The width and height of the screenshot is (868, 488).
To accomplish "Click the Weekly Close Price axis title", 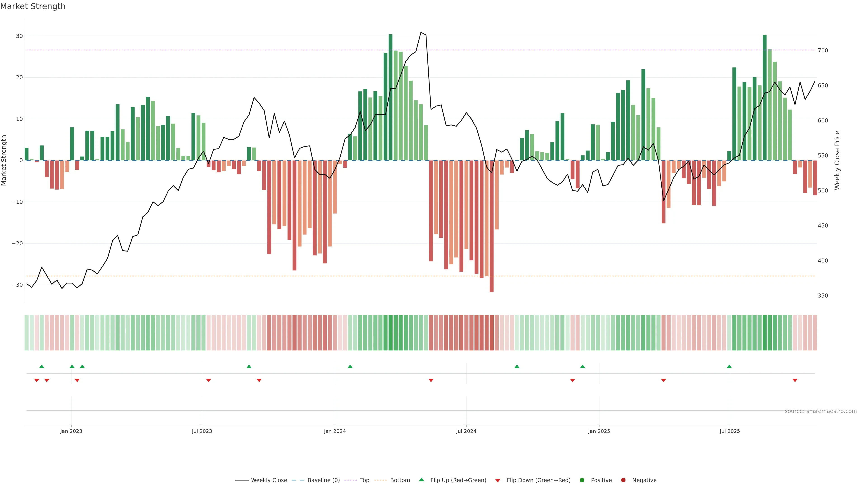I will point(837,160).
